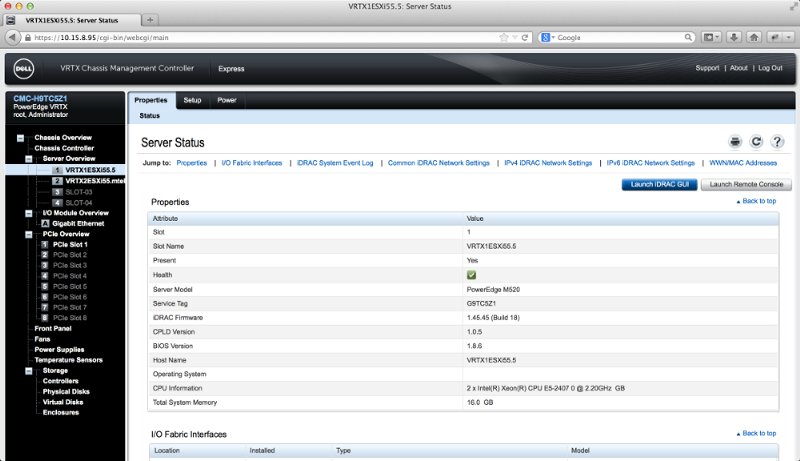Viewport: 800px width, 461px height.
Task: Click the BIOS Version value 1.8.6
Action: (x=474, y=346)
